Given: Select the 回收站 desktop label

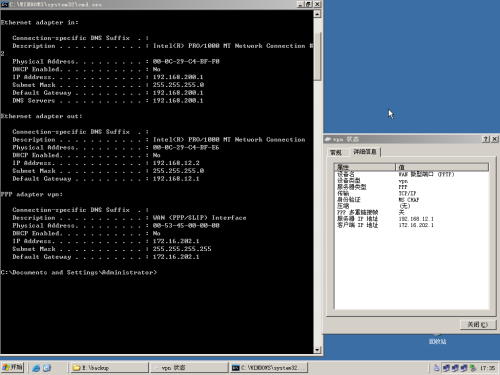Looking at the screenshot, I should click(x=437, y=342).
